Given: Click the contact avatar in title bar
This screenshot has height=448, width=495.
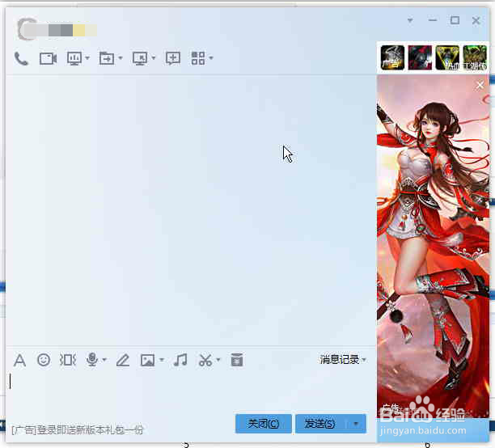Looking at the screenshot, I should (27, 29).
